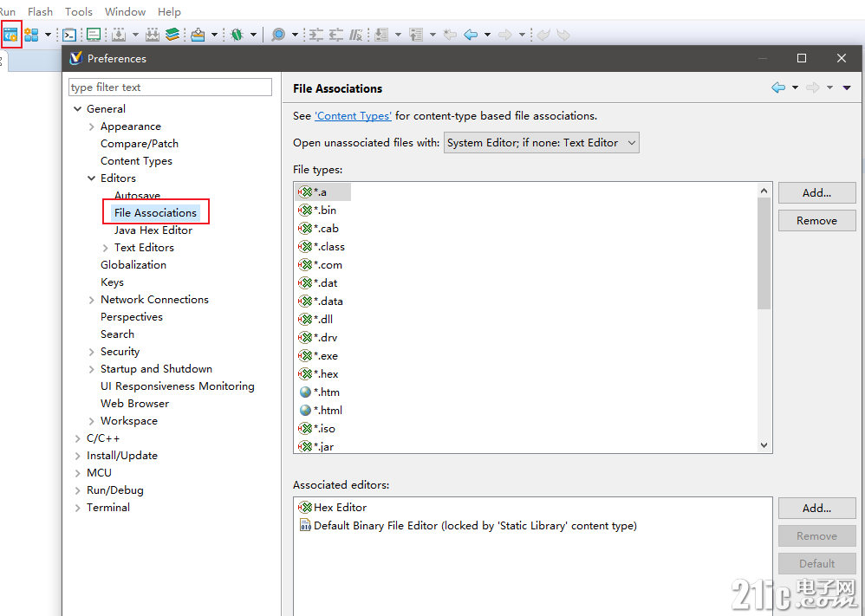Expand the Appearance node

pyautogui.click(x=92, y=126)
